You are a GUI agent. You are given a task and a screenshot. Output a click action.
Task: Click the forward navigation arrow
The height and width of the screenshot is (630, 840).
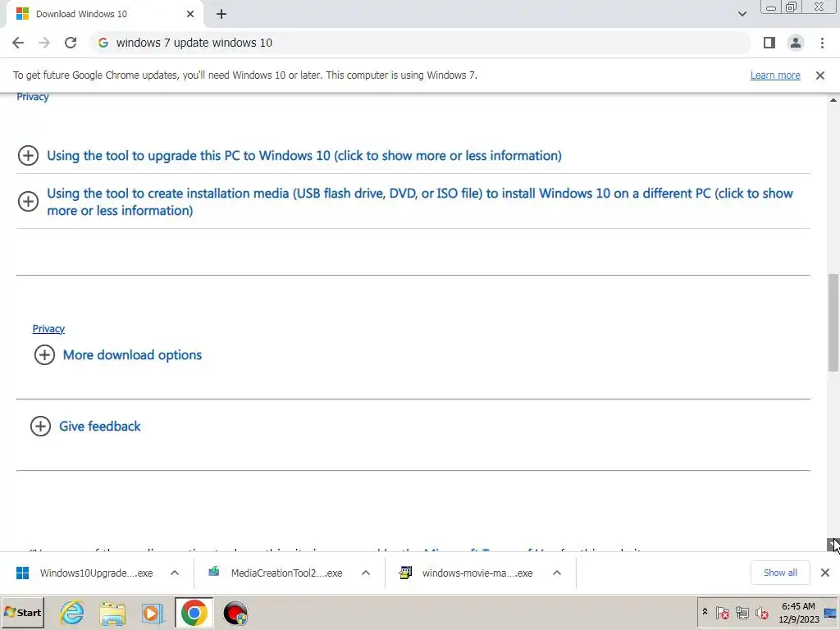(44, 43)
